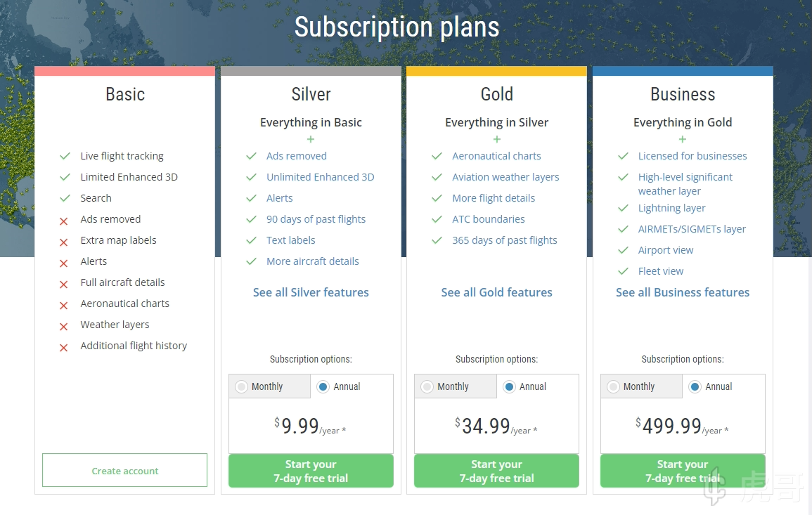Click the Create account button
Image resolution: width=812 pixels, height=515 pixels.
point(125,471)
